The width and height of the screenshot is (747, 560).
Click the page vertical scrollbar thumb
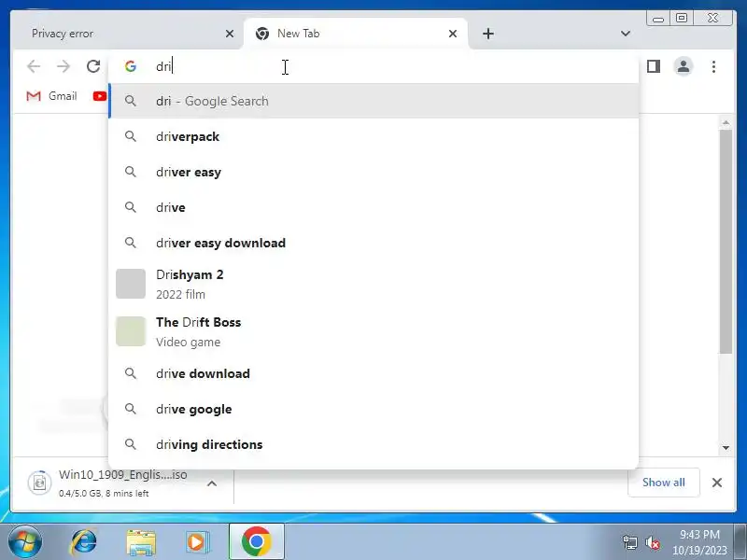coord(726,242)
